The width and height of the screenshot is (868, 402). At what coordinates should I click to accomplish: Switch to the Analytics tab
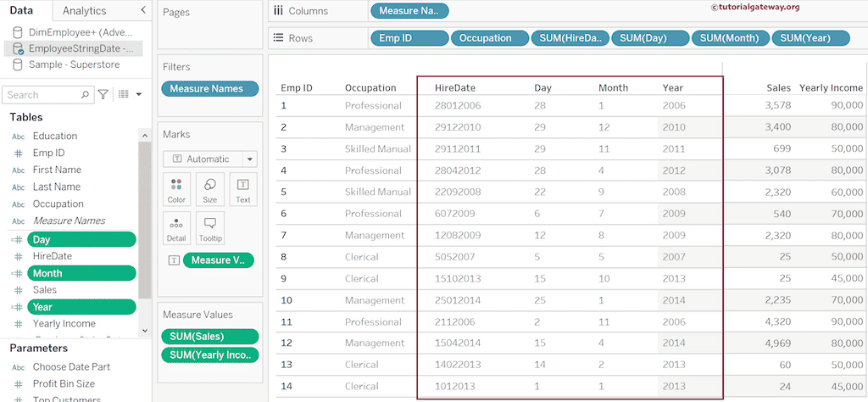(84, 10)
